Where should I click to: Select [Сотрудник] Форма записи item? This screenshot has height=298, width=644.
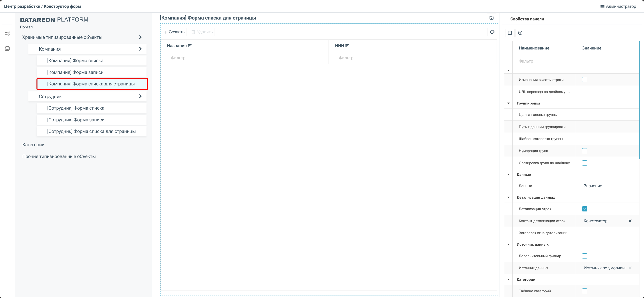[76, 120]
